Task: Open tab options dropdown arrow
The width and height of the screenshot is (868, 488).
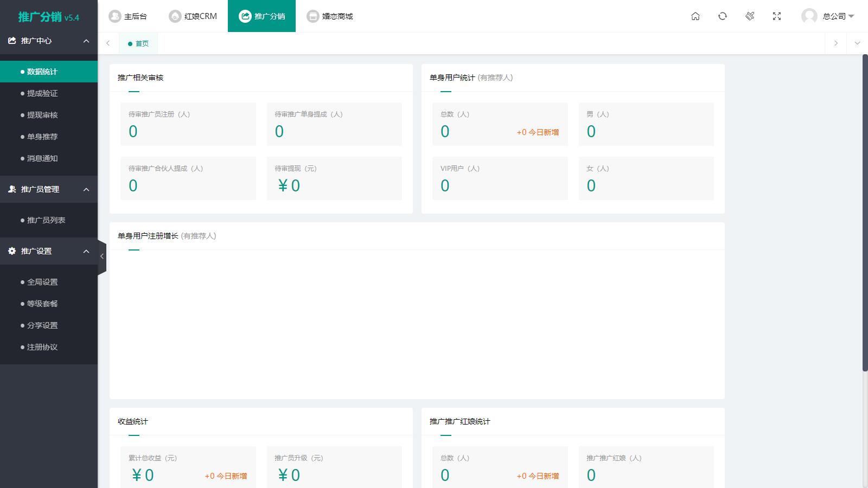Action: coord(857,43)
